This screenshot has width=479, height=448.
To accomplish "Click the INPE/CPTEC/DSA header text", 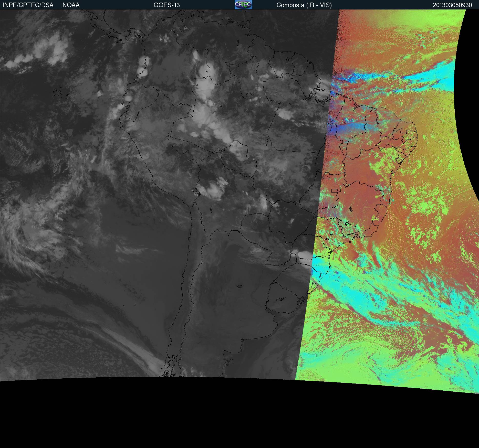I will (28, 5).
